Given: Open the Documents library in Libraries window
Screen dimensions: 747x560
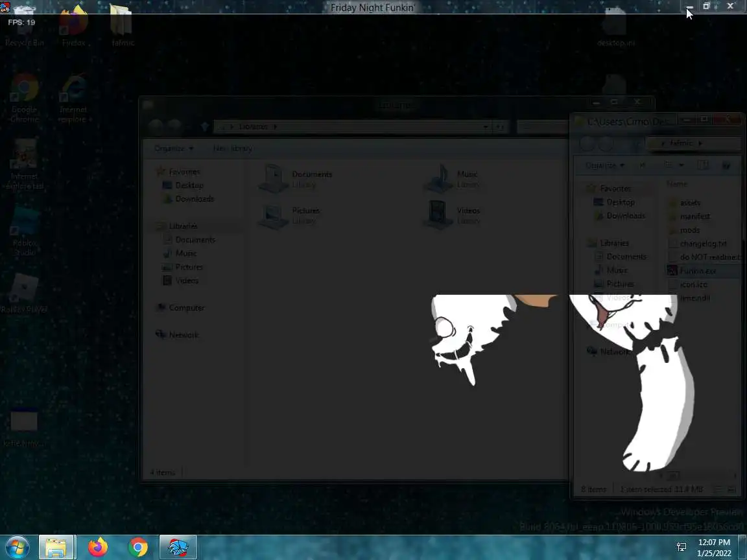Looking at the screenshot, I should (x=296, y=179).
